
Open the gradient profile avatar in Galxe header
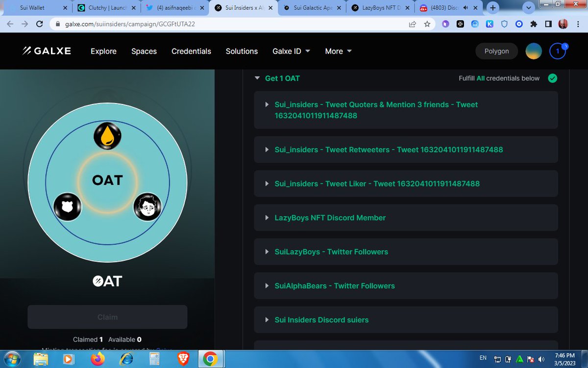[534, 51]
